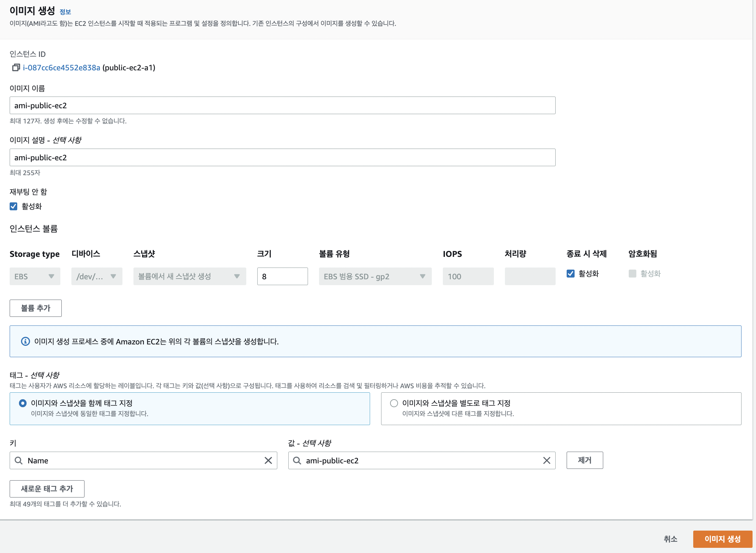The height and width of the screenshot is (553, 756).
Task: Select 이미지와 스냅샷을 함께 태그 지정 option
Action: 23,403
